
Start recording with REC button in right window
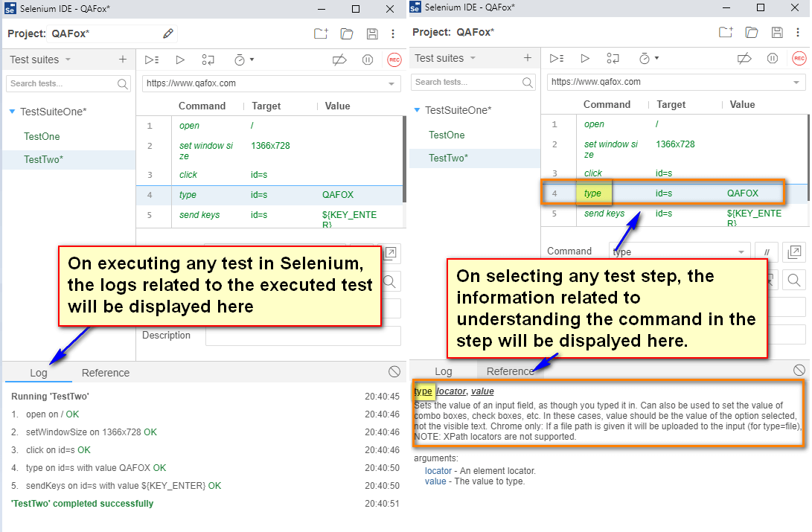(x=799, y=59)
